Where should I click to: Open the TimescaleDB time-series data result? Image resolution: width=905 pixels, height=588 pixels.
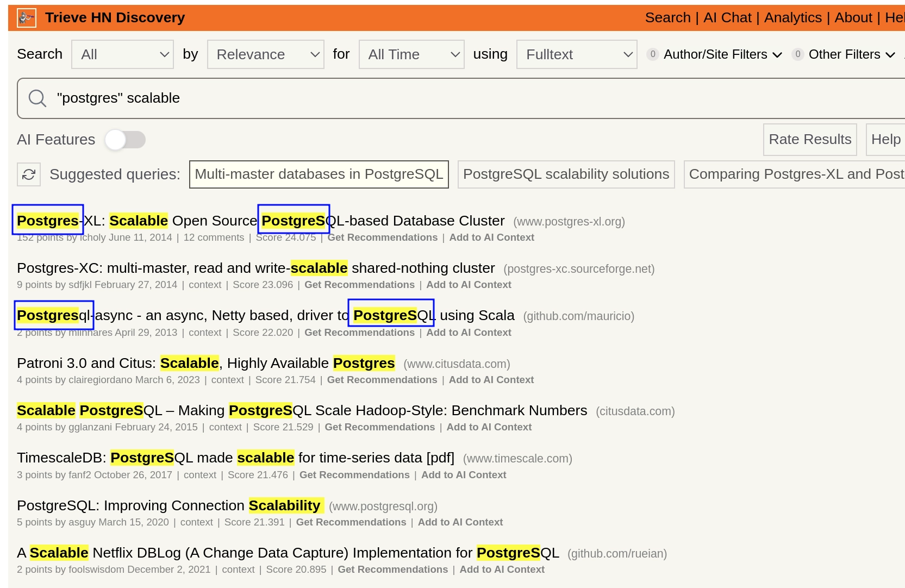236,458
